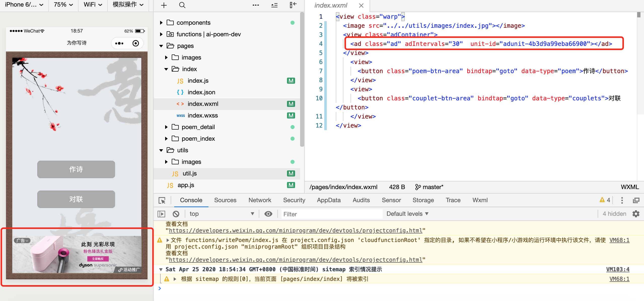644x301 pixels.
Task: Tap the 广告 label dropdown on the ad
Action: pyautogui.click(x=22, y=240)
